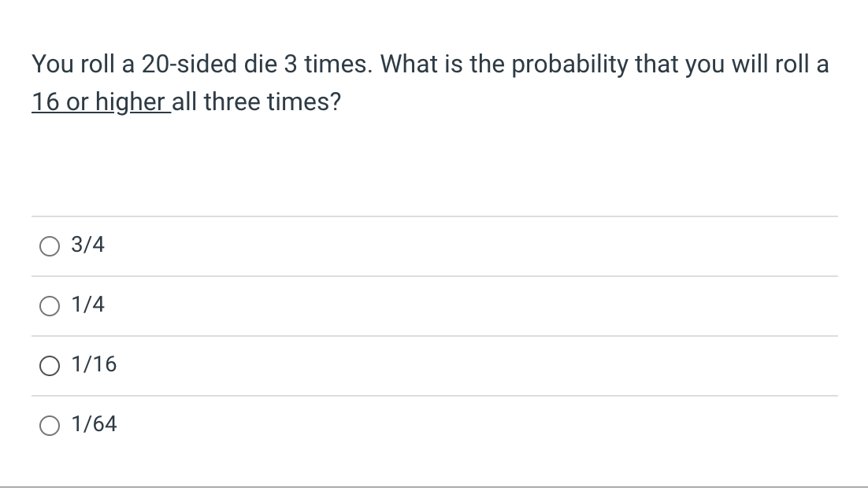Screen dimensions: 868x491
Task: Click the word "that" in the question
Action: (x=657, y=65)
